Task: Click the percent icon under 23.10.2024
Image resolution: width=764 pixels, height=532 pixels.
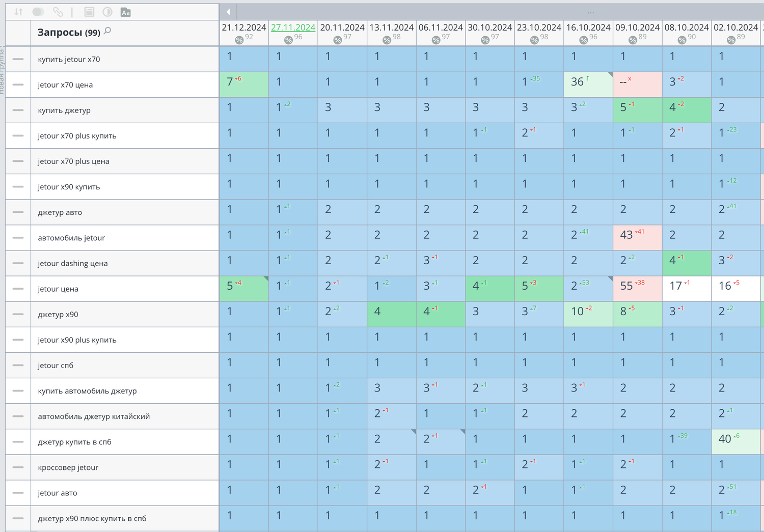Action: tap(534, 40)
